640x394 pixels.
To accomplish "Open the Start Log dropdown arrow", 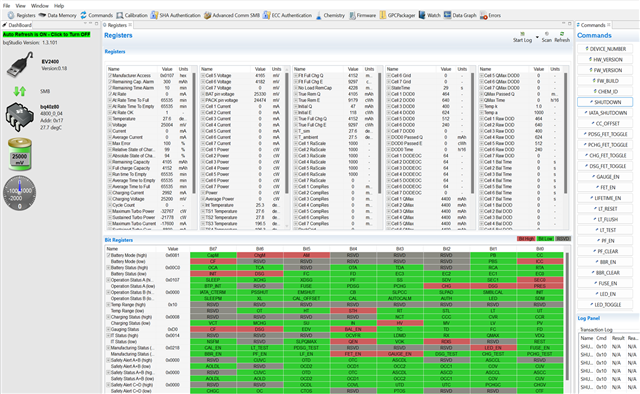I will [x=537, y=37].
